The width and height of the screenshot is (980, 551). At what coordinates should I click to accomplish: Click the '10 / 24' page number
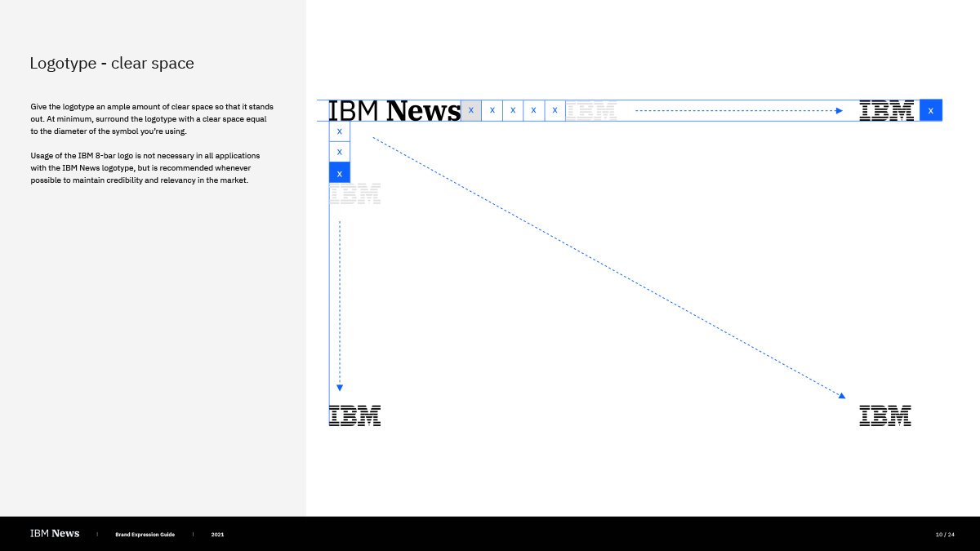945,535
